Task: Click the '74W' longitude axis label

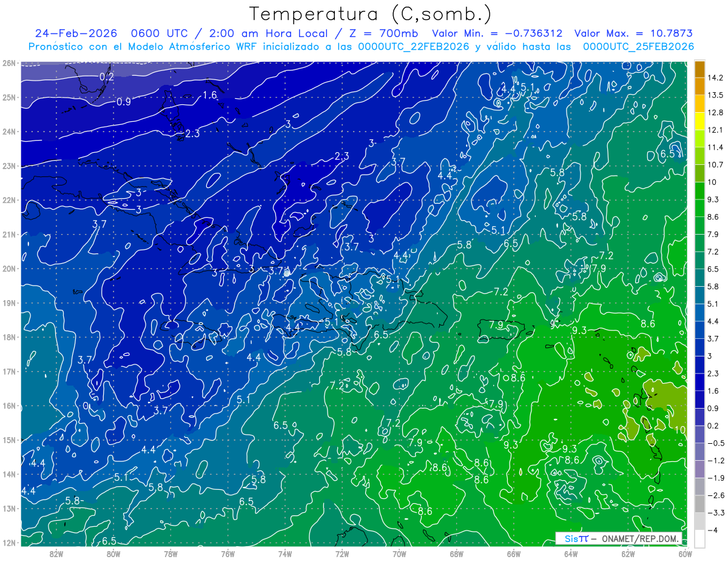Action: pyautogui.click(x=285, y=554)
